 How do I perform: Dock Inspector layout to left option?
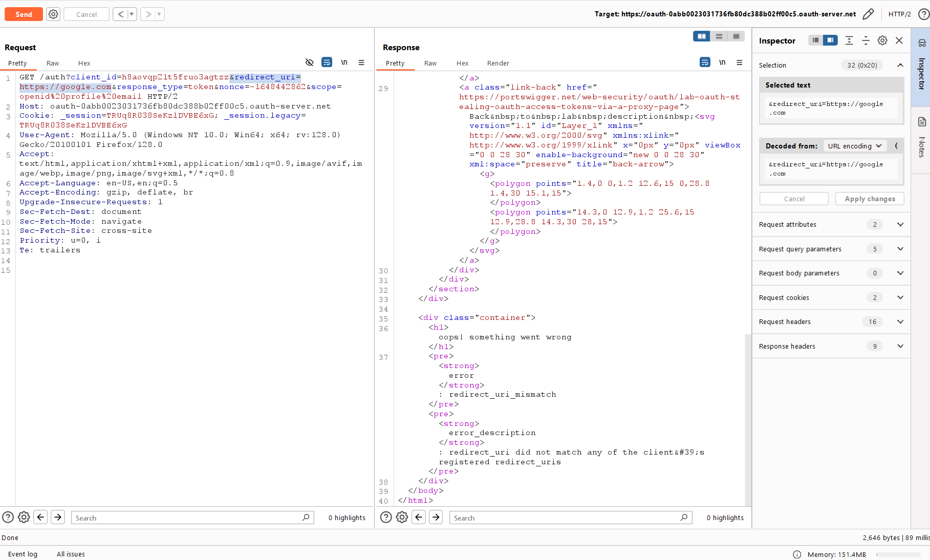[815, 40]
